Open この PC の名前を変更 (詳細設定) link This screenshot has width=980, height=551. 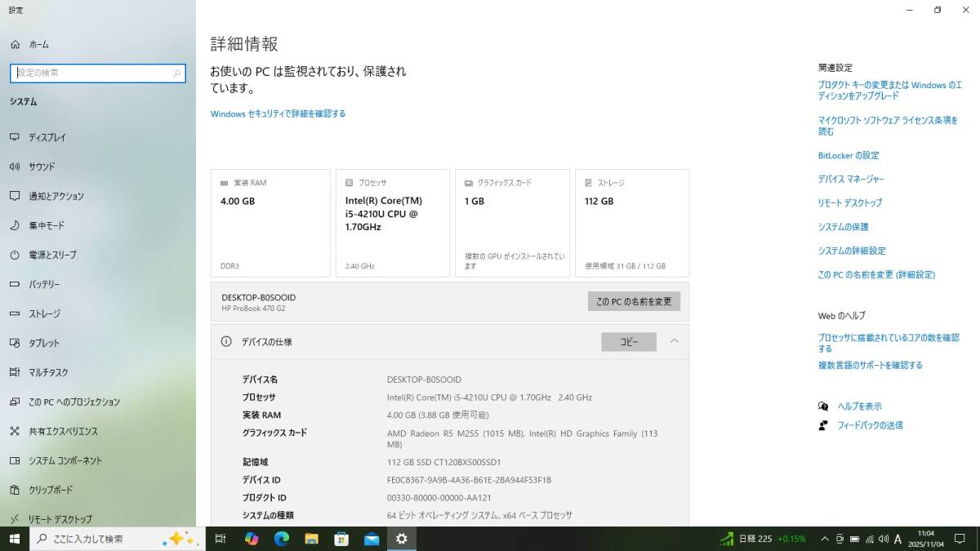[876, 275]
